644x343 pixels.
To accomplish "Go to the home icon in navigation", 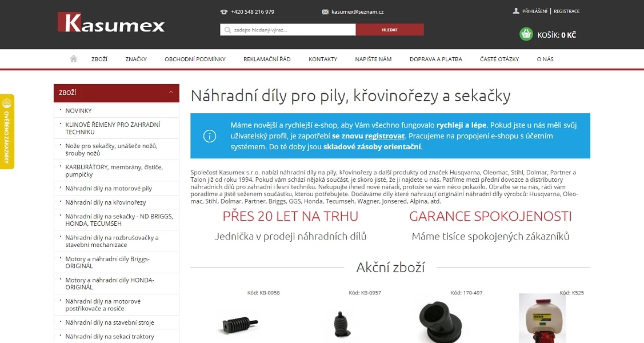I will (x=74, y=59).
